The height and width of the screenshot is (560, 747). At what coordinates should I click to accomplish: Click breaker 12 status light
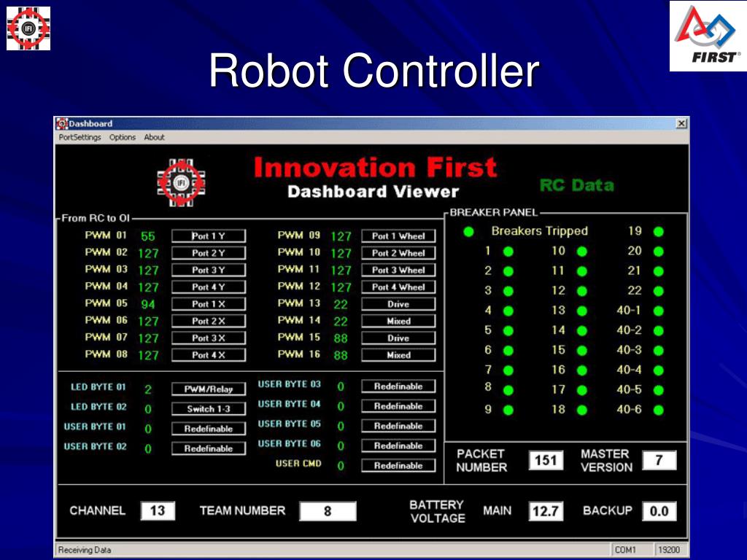point(581,291)
